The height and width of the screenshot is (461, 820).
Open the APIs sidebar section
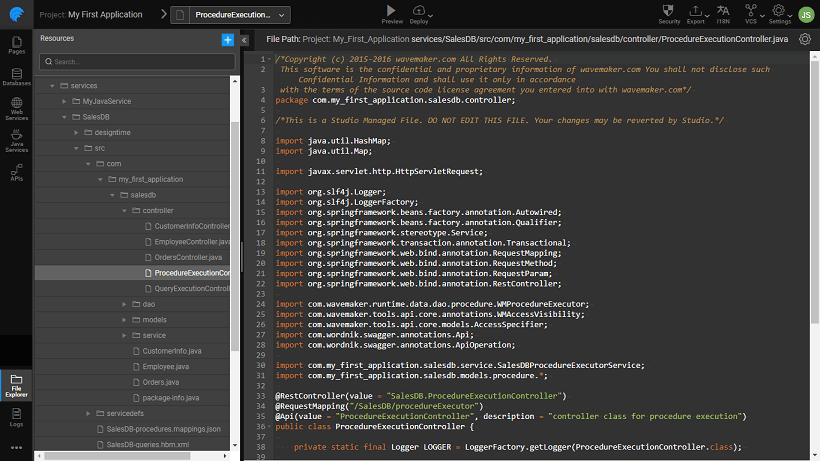pyautogui.click(x=16, y=174)
